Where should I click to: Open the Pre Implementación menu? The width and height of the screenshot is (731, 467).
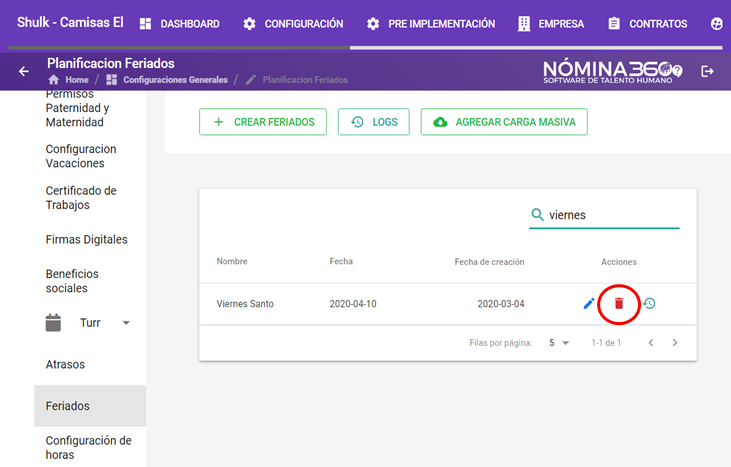point(431,24)
